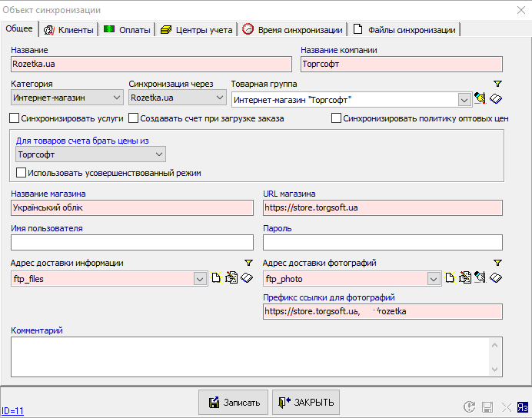This screenshot has height=418, width=532.
Task: Toggle Создавать счет при загрузке заказа
Action: (x=134, y=118)
